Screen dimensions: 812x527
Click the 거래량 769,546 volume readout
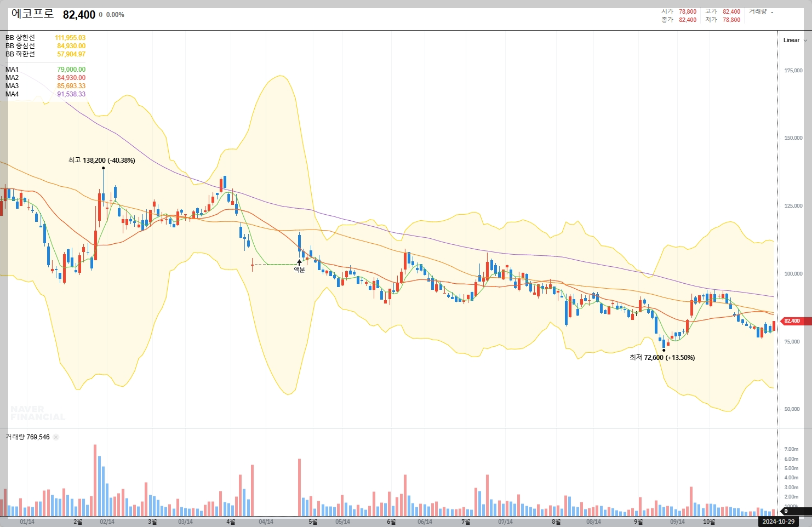[27, 437]
